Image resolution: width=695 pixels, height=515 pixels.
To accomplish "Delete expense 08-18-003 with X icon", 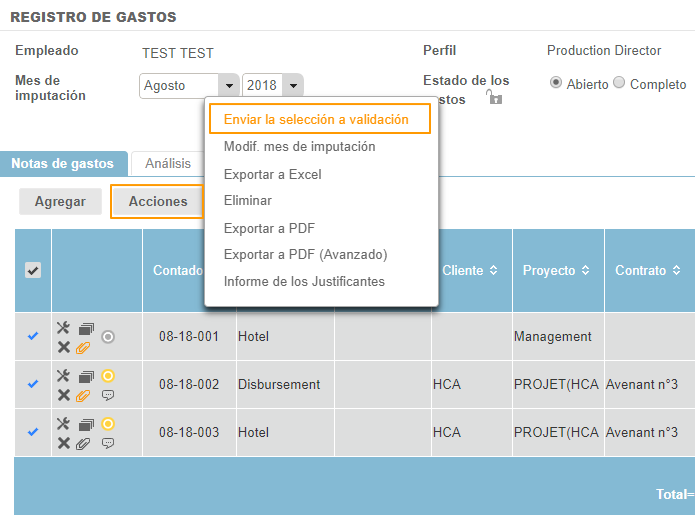I will (63, 443).
